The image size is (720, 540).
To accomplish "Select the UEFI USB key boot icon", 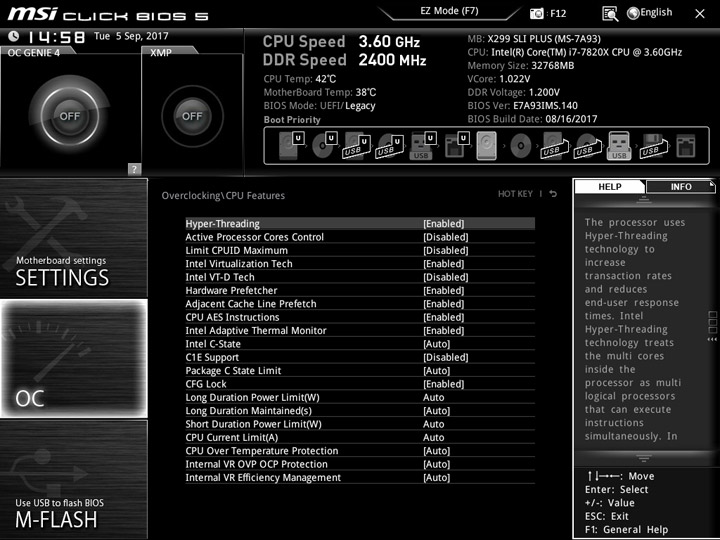I will (422, 146).
